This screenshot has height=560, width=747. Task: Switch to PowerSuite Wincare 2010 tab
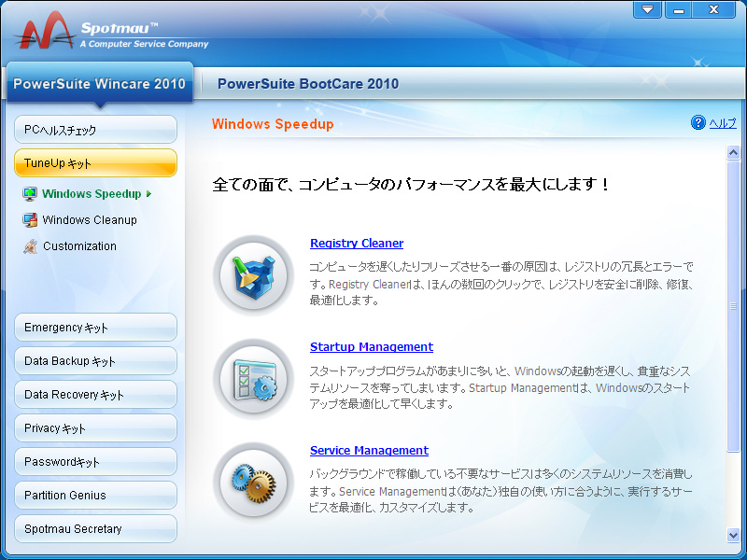(100, 83)
